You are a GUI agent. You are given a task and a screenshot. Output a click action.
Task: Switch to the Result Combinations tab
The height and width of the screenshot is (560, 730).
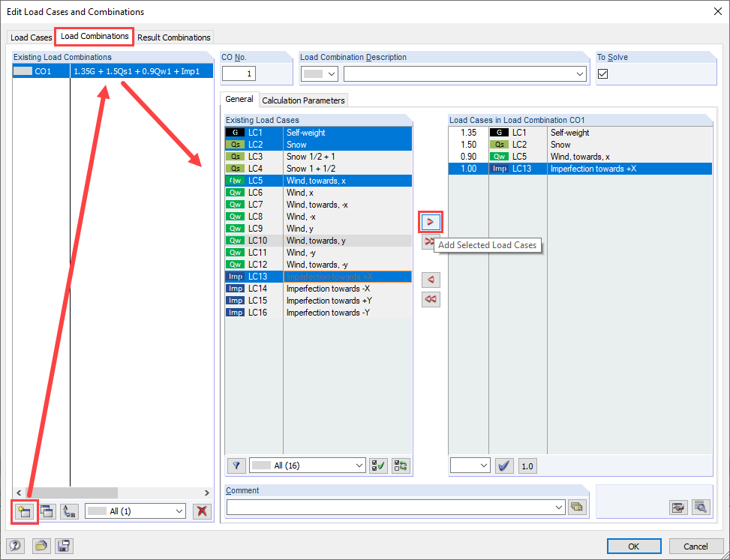[x=173, y=37]
